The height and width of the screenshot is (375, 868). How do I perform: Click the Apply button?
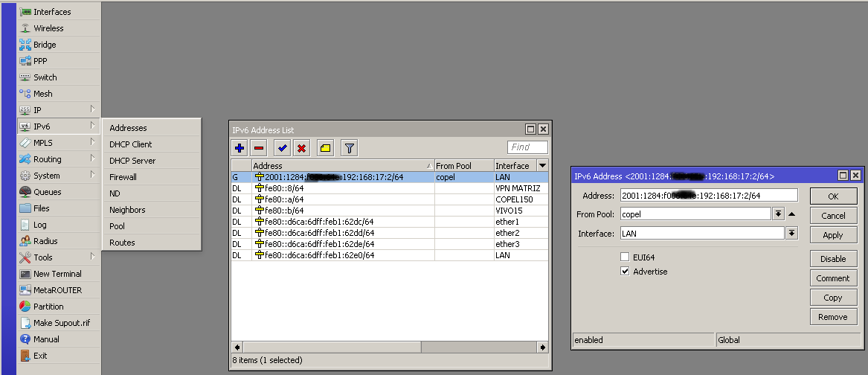(833, 235)
